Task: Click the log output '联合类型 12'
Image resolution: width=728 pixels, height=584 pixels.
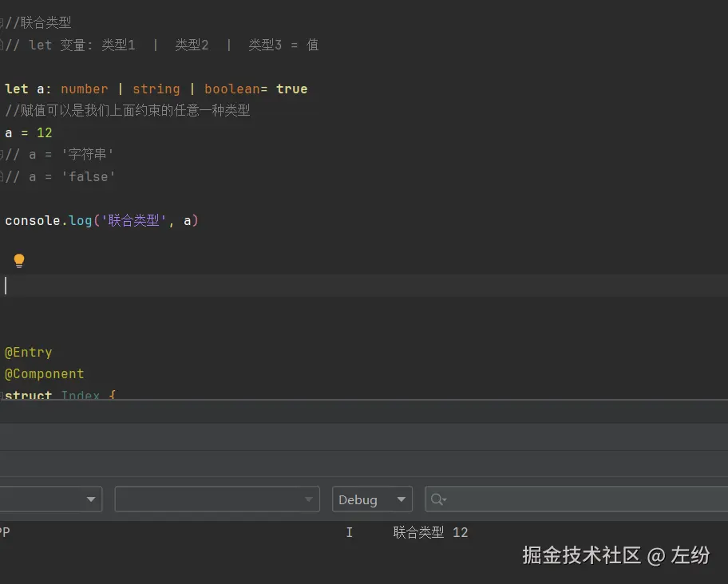Action: tap(430, 532)
